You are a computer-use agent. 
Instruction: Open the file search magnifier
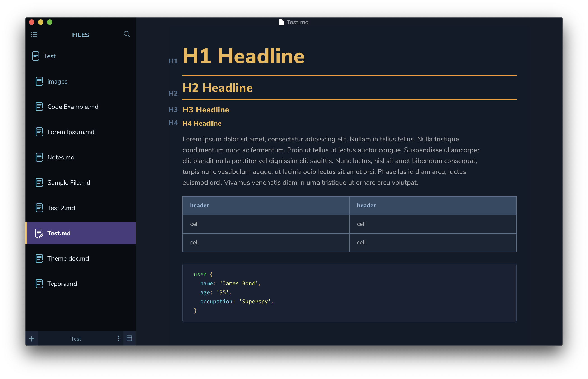click(126, 34)
